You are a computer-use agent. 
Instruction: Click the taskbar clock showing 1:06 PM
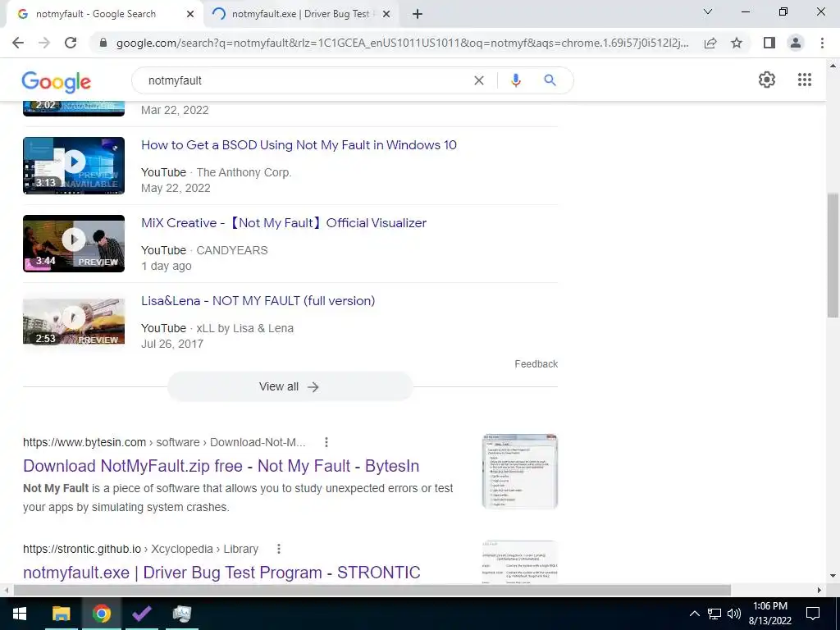pos(769,614)
